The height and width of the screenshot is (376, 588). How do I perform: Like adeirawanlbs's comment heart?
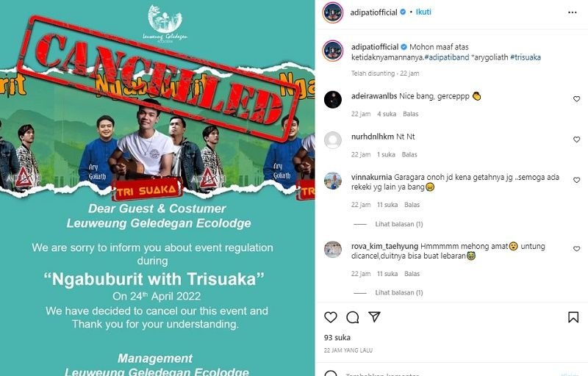(577, 99)
